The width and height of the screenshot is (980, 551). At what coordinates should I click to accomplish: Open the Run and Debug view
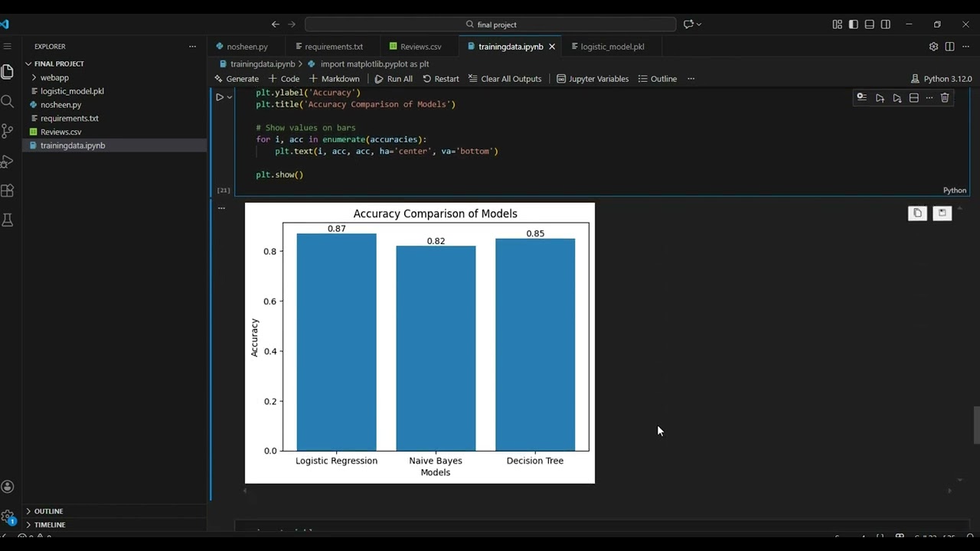coord(8,161)
